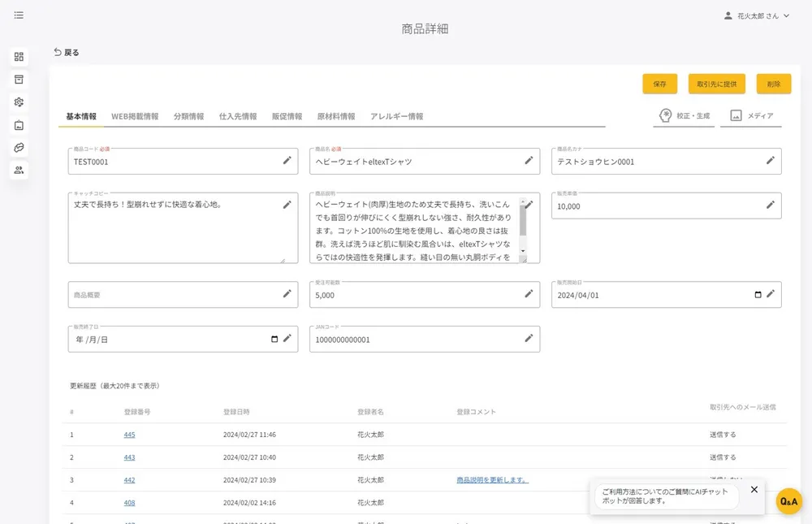Viewport: 812px width, 524px height.
Task: Switch to 基本情報 tab
Action: tap(81, 116)
